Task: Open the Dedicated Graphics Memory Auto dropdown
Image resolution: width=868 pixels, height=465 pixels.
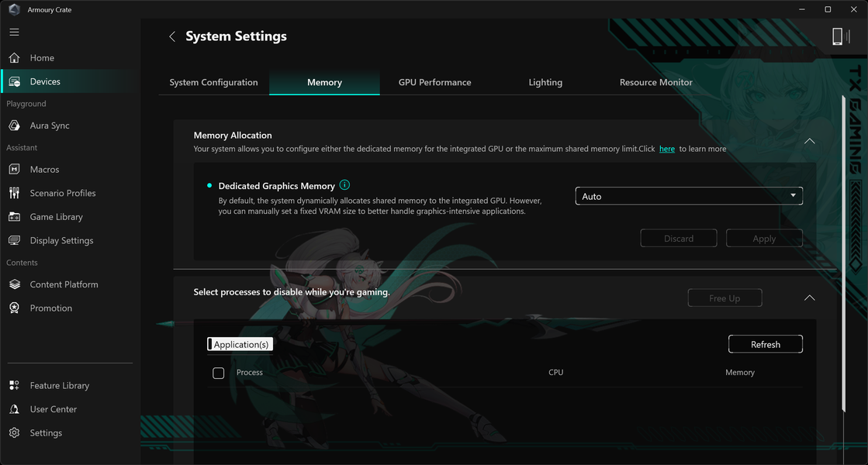Action: tap(689, 196)
